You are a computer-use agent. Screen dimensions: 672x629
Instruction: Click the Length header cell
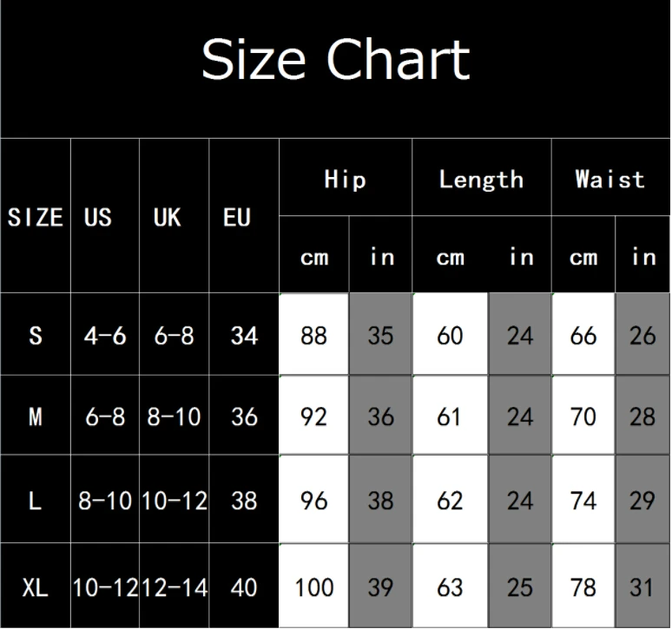482,177
